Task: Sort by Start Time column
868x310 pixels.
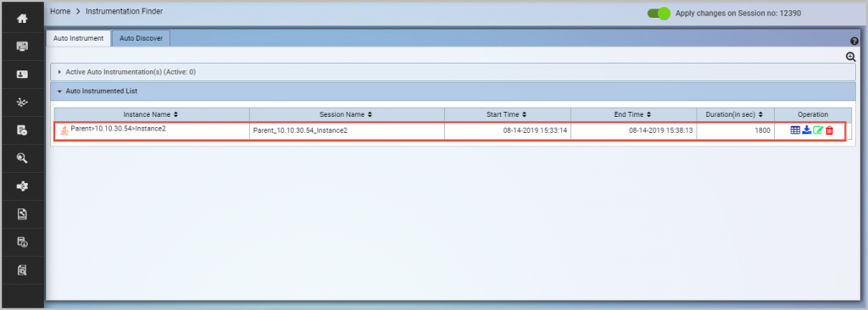Action: (507, 114)
